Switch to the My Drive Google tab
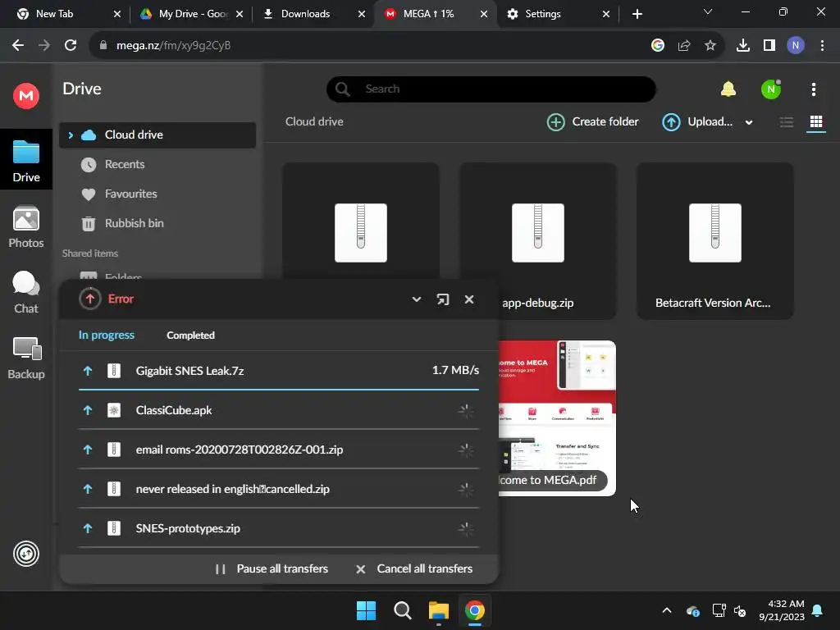The height and width of the screenshot is (630, 840). (190, 14)
